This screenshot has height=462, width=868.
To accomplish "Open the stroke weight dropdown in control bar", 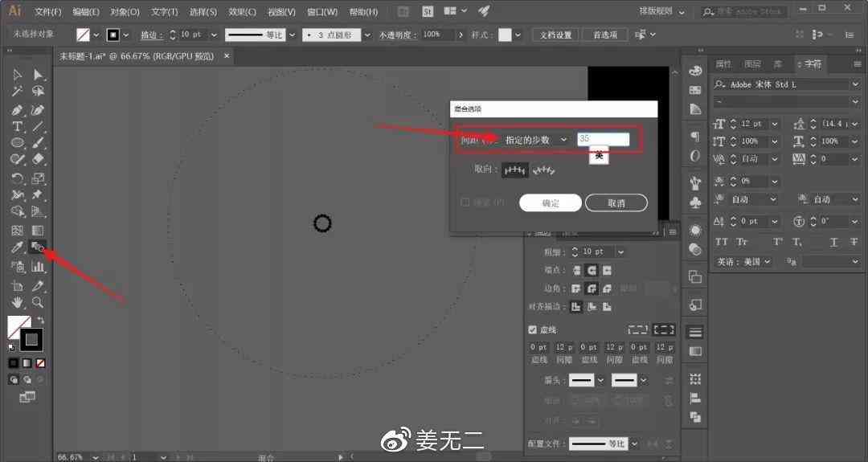I will 214,35.
